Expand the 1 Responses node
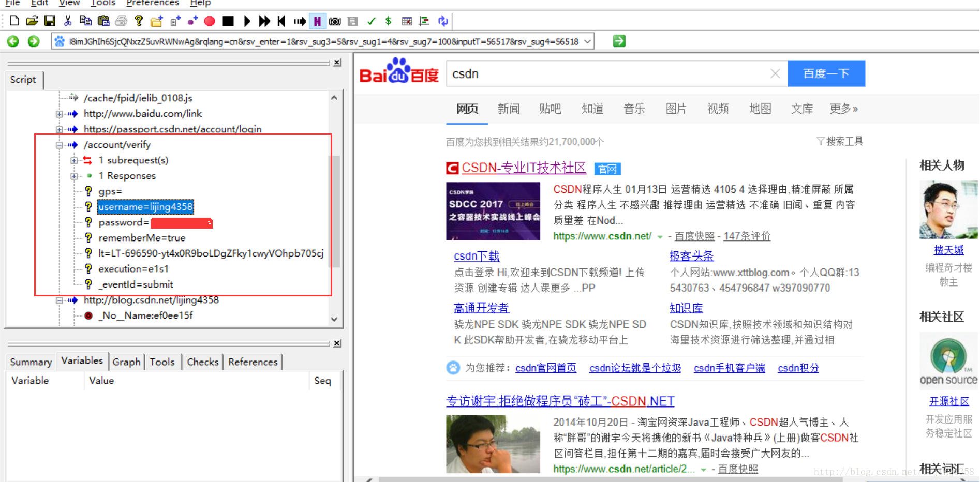Viewport: 980px width, 482px height. click(x=74, y=176)
